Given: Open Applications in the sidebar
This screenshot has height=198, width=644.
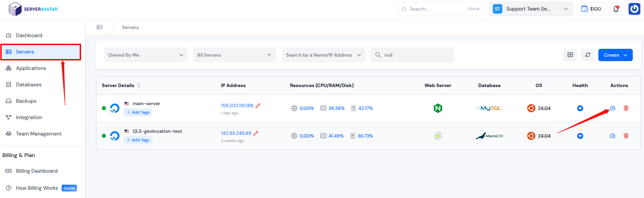Looking at the screenshot, I should [x=31, y=68].
